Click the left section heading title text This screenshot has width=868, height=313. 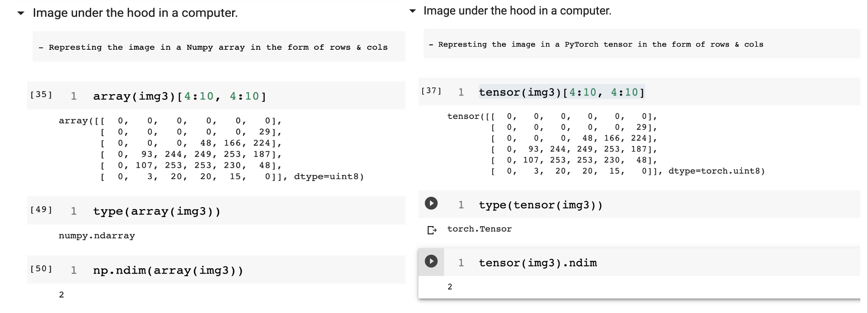[135, 13]
